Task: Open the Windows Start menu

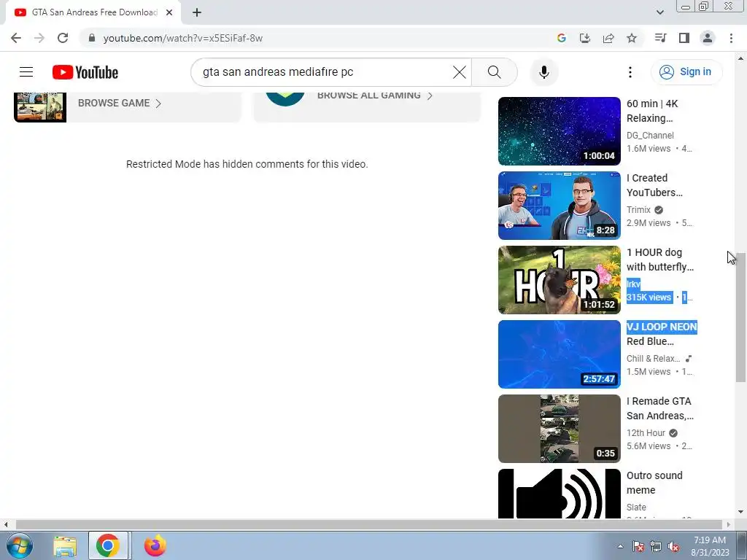Action: 19,545
